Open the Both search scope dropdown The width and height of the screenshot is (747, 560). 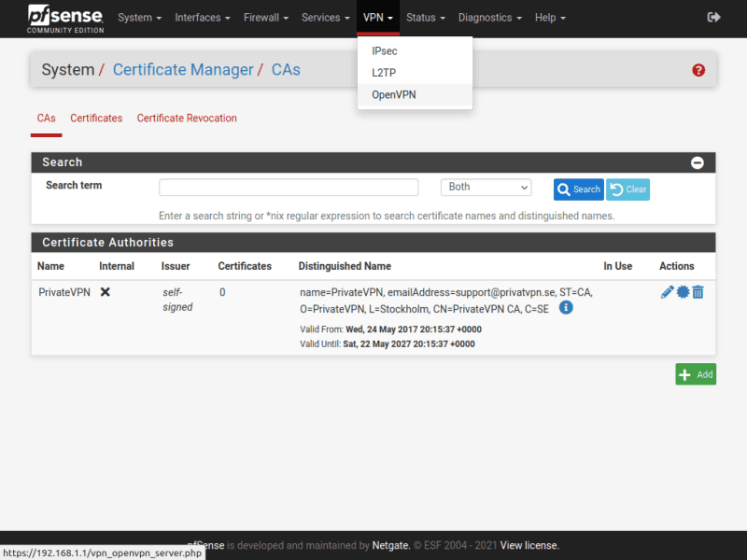pos(486,188)
